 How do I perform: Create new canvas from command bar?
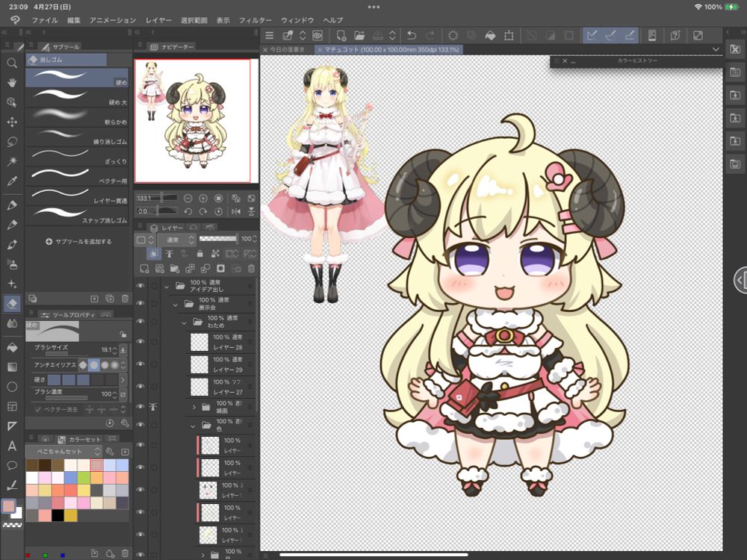coord(341,35)
